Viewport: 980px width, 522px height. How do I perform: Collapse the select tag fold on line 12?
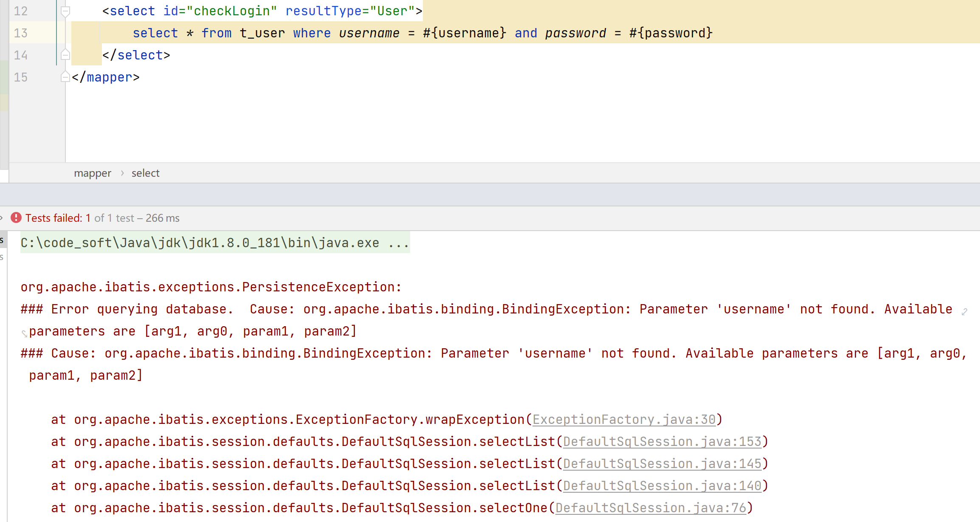coord(65,11)
